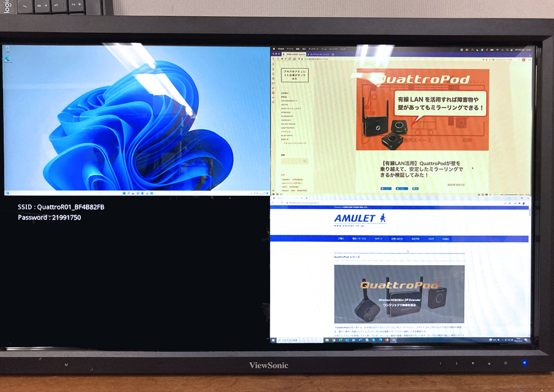554x392 pixels.
Task: Open ご購入 in AMULET navigation bar
Action: (341, 239)
